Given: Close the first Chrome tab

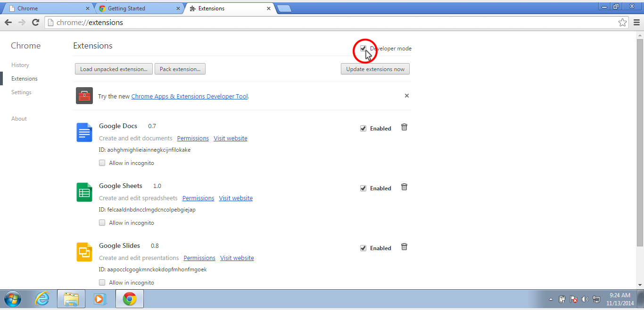Looking at the screenshot, I should click(88, 8).
